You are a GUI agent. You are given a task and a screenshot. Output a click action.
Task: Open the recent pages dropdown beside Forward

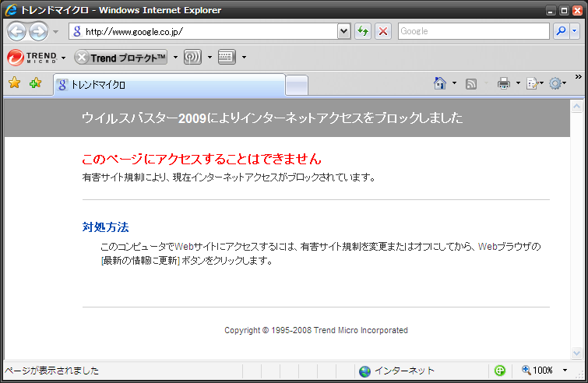click(x=56, y=32)
